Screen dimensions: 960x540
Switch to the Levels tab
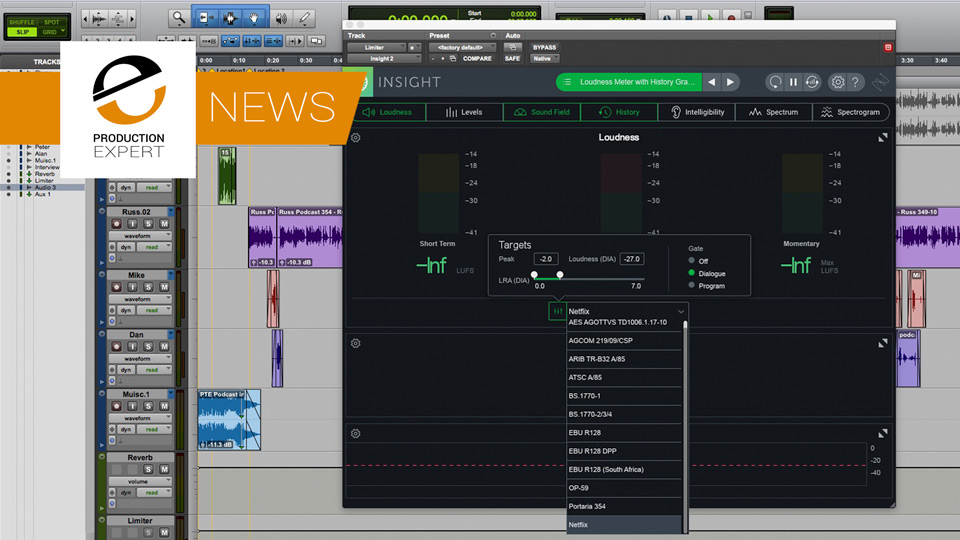point(464,112)
